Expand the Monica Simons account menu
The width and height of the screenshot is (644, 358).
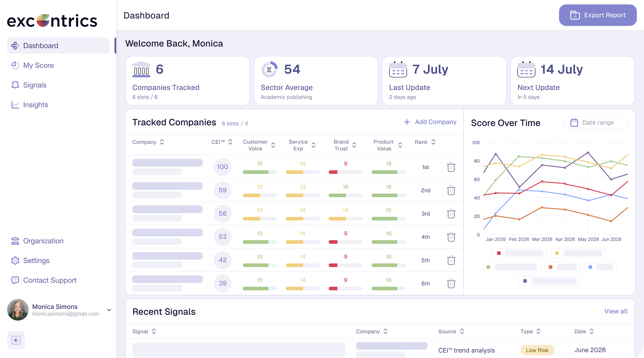pyautogui.click(x=109, y=310)
